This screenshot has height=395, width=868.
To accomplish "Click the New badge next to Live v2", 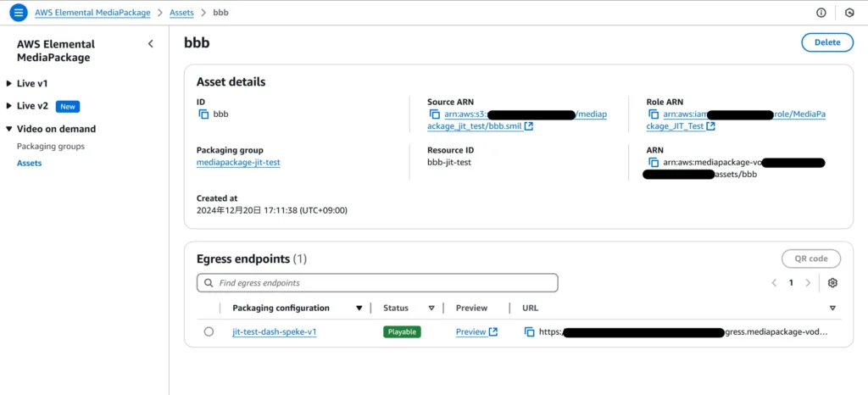I will (68, 106).
